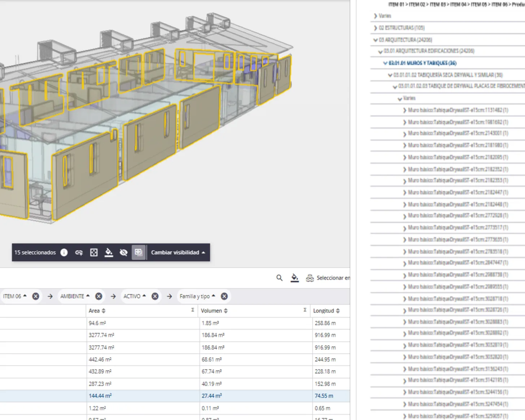The width and height of the screenshot is (525, 420).
Task: Remove the ITEM 06 grouping chip
Action: 36,296
